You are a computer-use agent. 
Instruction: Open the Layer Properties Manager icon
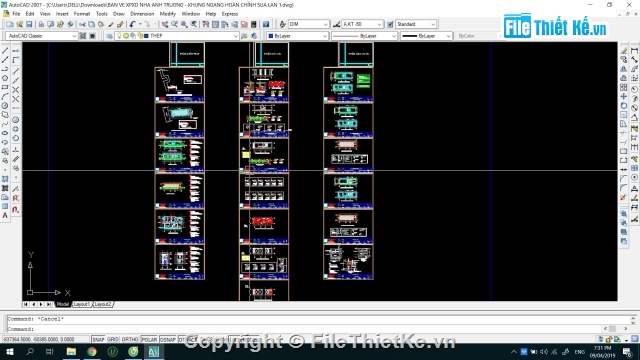[109, 36]
